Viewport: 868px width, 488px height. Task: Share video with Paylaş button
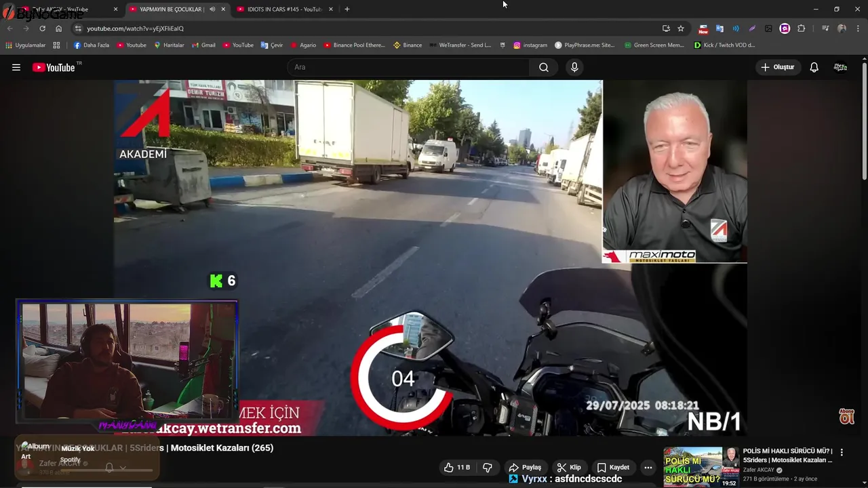point(525,468)
